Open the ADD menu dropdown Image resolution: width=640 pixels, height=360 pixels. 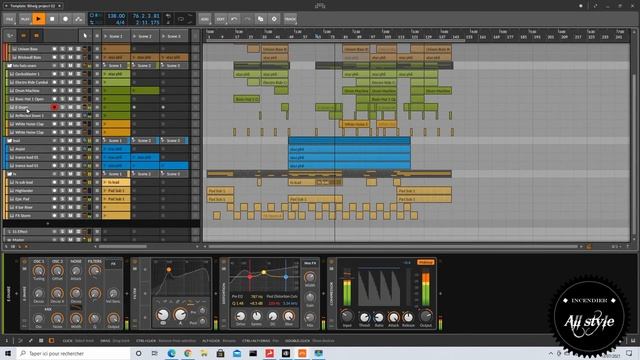[x=204, y=19]
